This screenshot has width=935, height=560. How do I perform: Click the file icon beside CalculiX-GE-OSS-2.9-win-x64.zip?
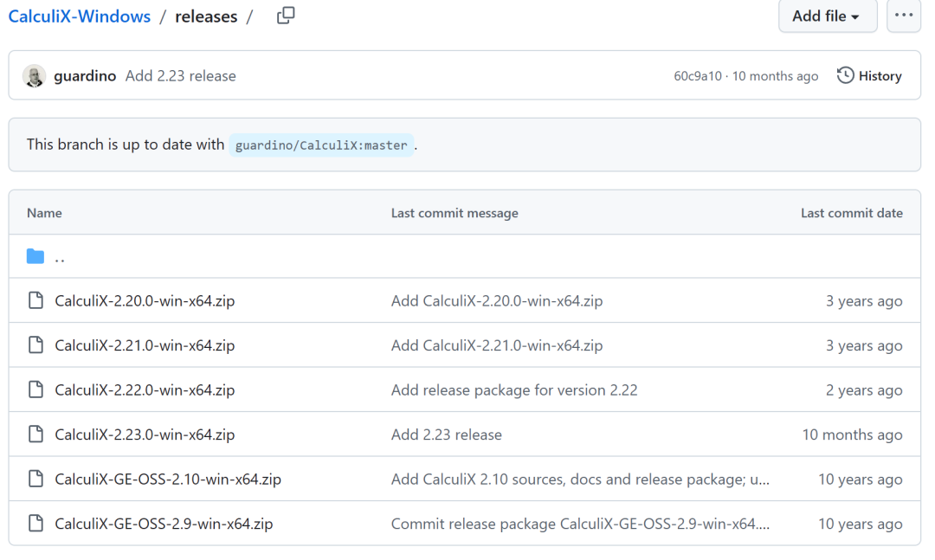pos(35,523)
